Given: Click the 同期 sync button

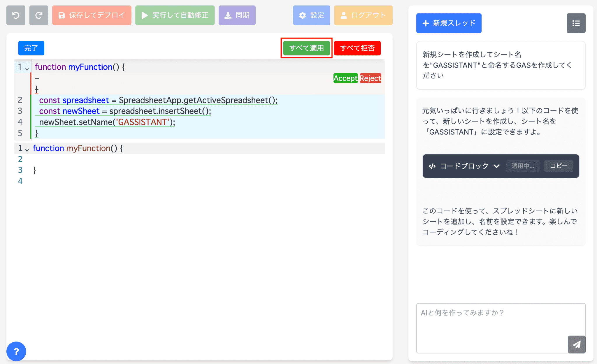Looking at the screenshot, I should (237, 15).
